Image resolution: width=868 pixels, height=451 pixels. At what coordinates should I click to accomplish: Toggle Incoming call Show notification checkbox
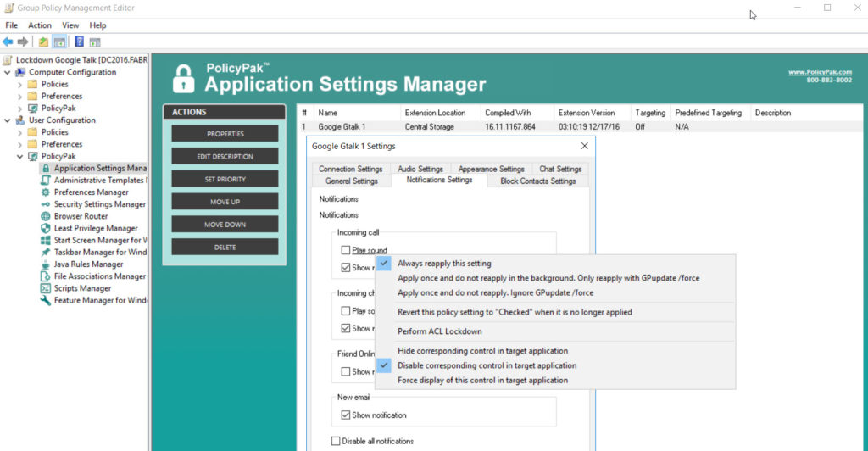pos(346,268)
